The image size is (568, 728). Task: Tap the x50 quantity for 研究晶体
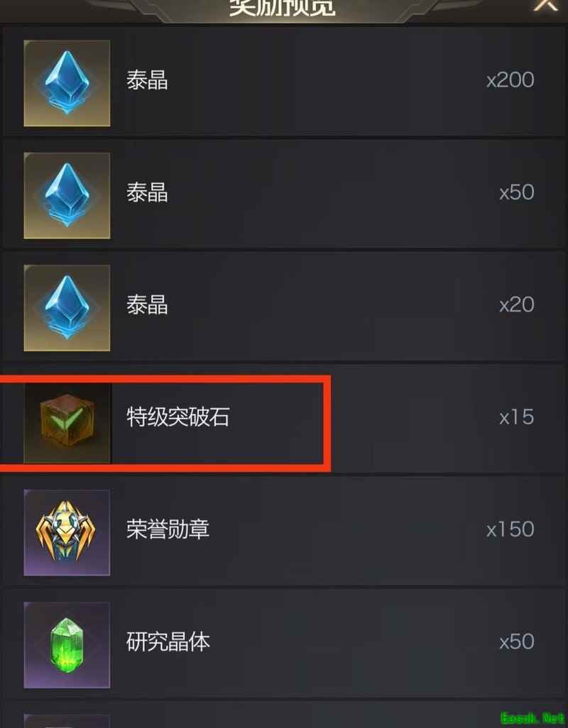(517, 642)
